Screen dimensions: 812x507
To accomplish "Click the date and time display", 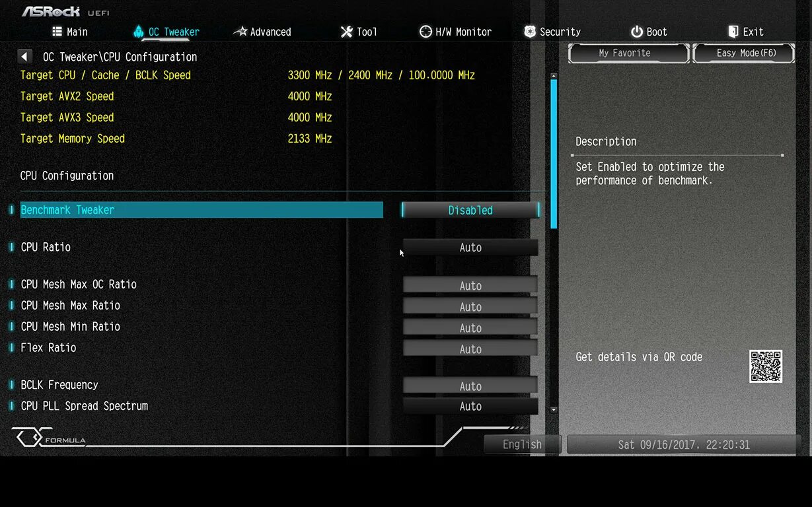I will pos(684,444).
